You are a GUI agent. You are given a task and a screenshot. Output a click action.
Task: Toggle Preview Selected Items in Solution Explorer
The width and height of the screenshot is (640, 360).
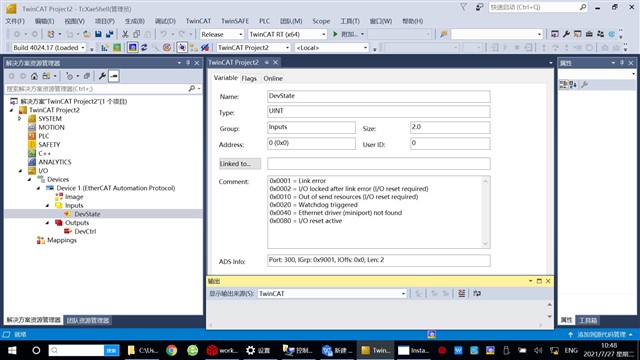[x=114, y=76]
